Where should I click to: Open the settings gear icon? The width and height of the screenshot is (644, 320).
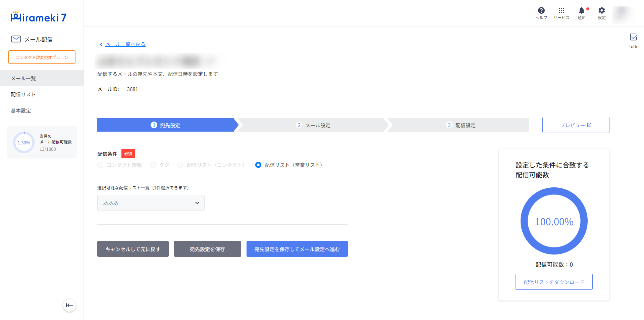pos(601,13)
